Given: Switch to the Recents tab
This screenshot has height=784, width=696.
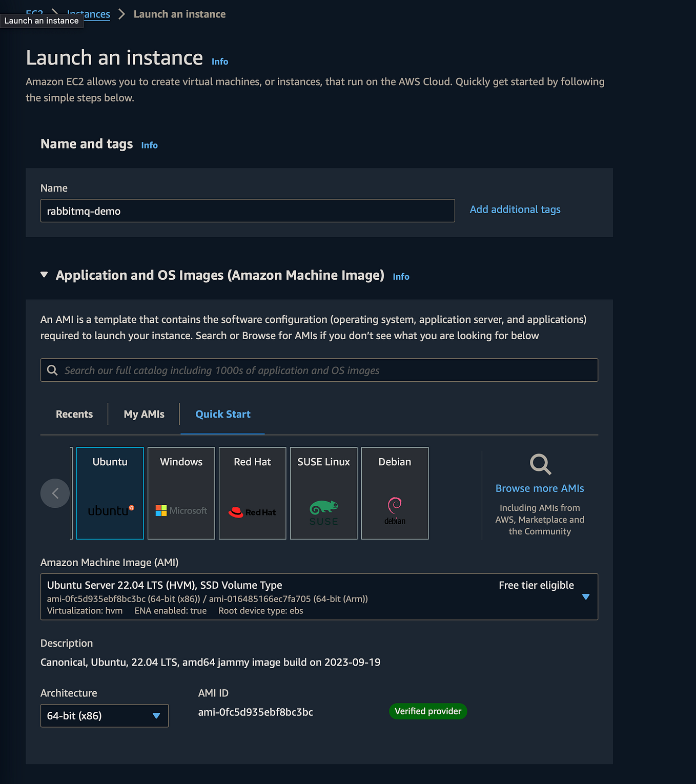Looking at the screenshot, I should pyautogui.click(x=74, y=414).
